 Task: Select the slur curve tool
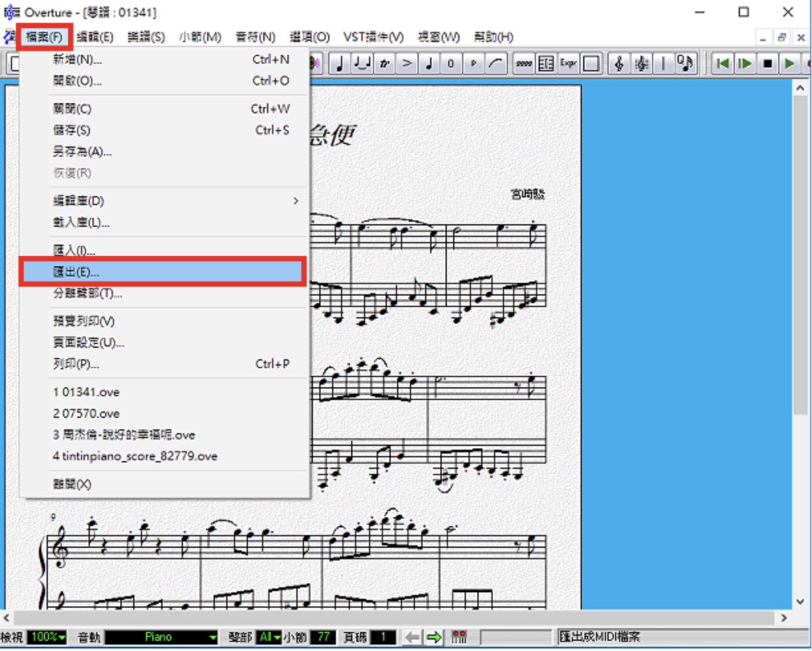pos(495,64)
